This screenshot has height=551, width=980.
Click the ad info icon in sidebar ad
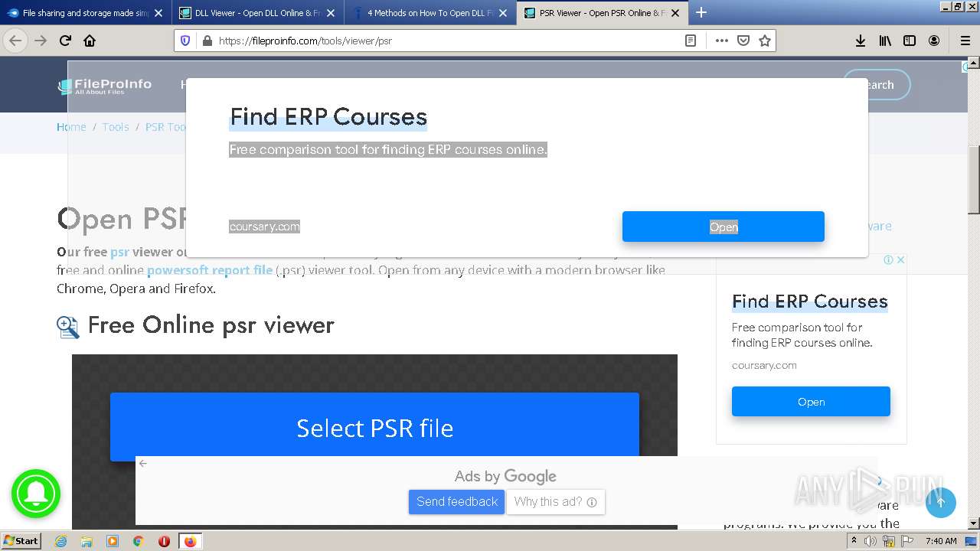pos(888,260)
